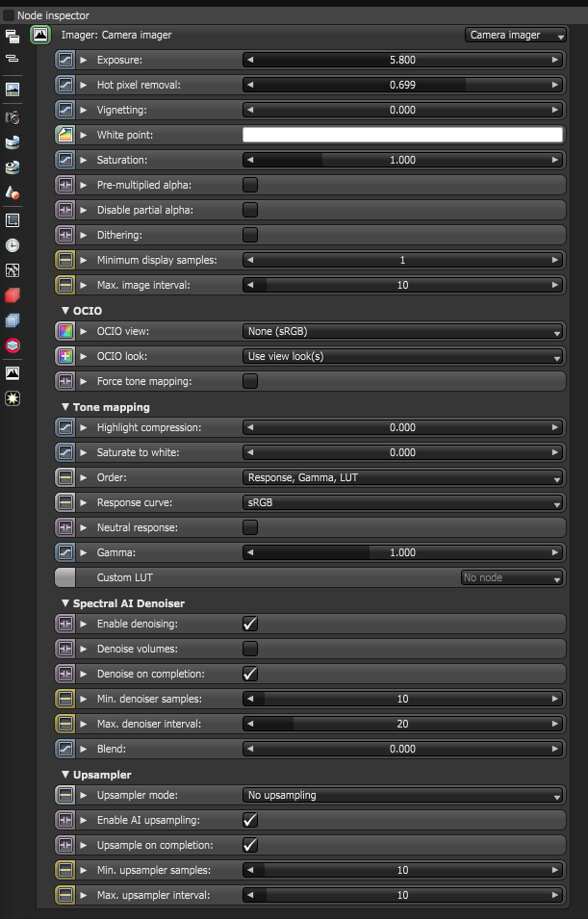
Task: Enable the Dithering checkbox
Action: (x=250, y=235)
